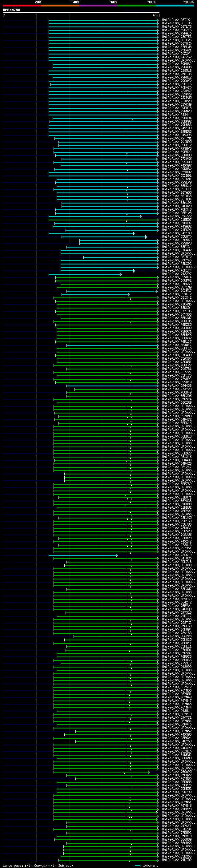197x868 pixels.
Task: Click the UniRef100_B7FLW8 hit name
Action: pos(176,47)
